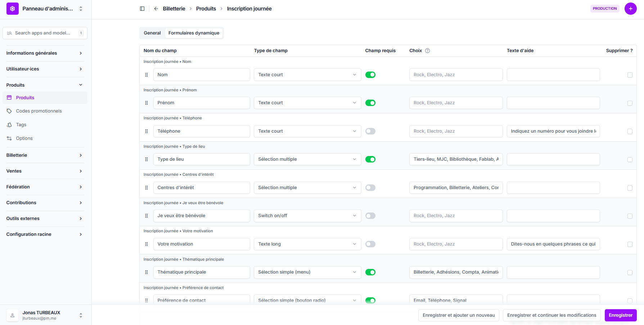Click the purple plus add button

tap(630, 9)
